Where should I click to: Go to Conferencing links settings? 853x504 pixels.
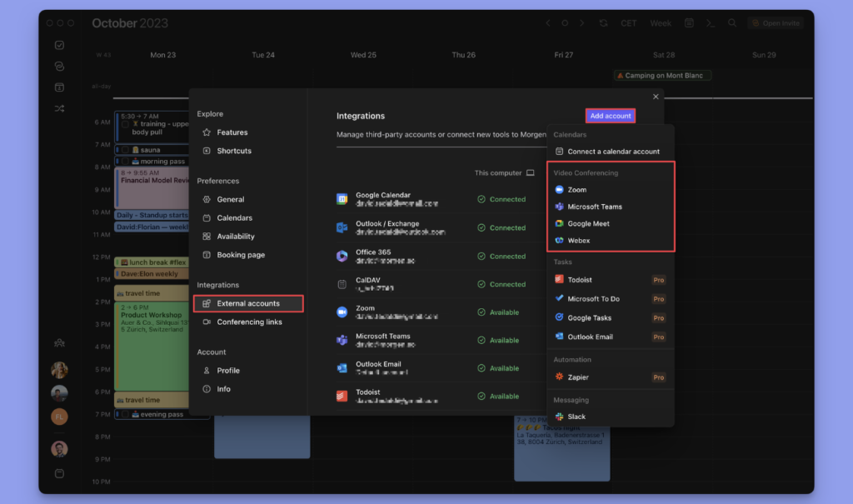pyautogui.click(x=249, y=322)
